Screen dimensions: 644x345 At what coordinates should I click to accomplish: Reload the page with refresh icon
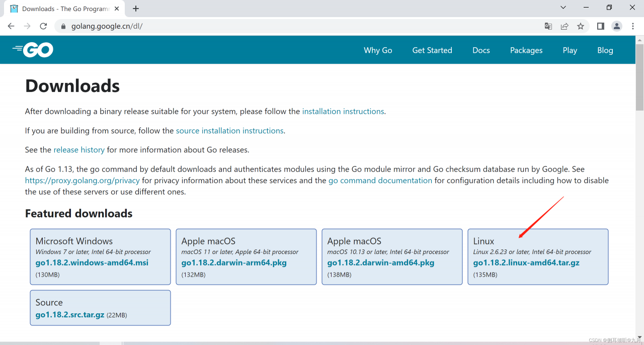pos(43,26)
